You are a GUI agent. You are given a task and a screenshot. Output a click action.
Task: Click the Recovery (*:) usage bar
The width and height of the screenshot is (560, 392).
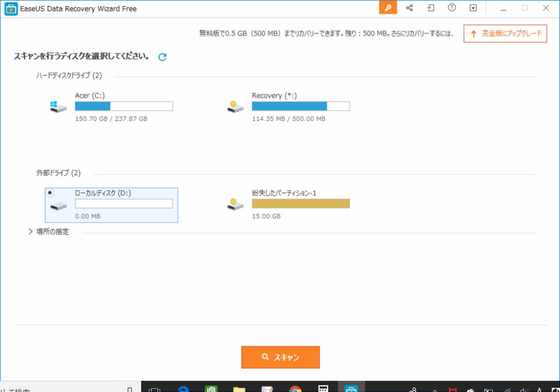pyautogui.click(x=301, y=106)
